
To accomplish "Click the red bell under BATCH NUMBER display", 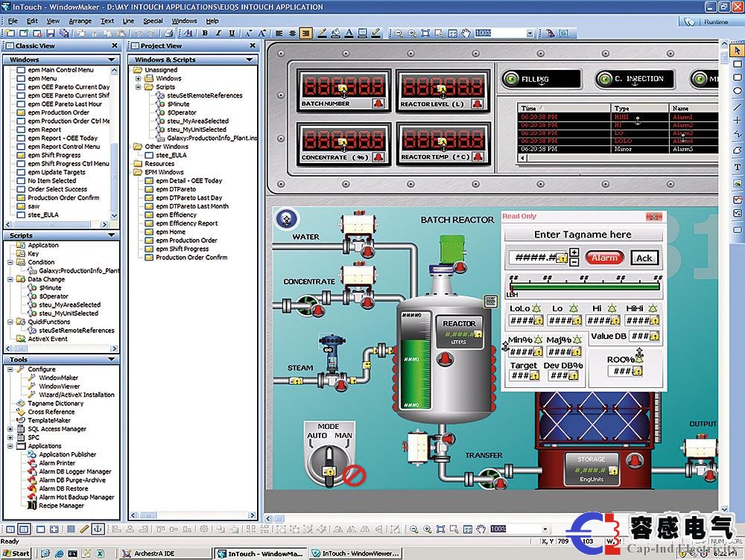I will pyautogui.click(x=378, y=103).
